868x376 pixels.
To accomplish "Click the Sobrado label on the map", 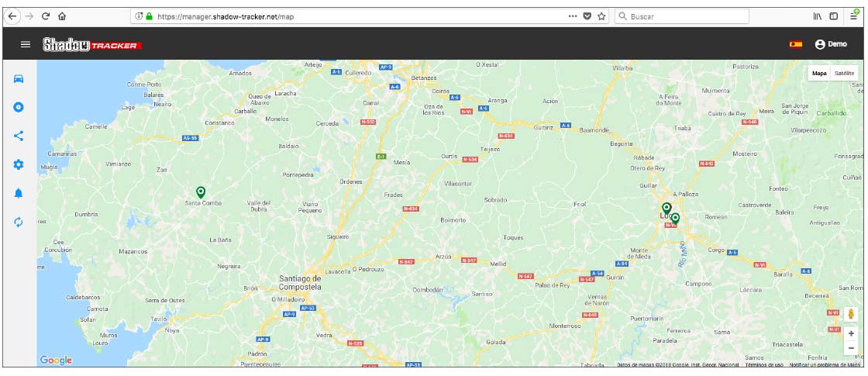I will (x=495, y=199).
